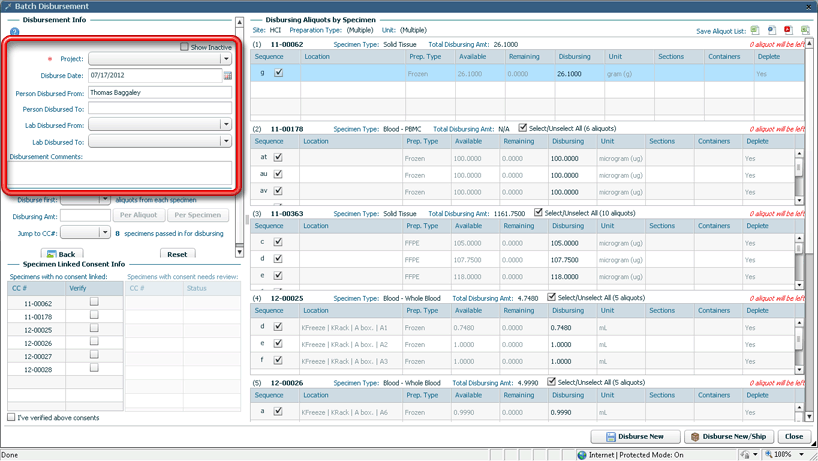The width and height of the screenshot is (818, 461).
Task: Click scroll down arrow of 12-00025 aliquot grid
Action: pyautogui.click(x=799, y=370)
